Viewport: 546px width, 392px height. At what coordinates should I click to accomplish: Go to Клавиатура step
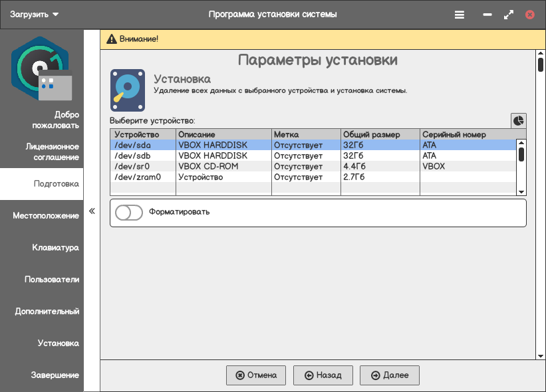[x=55, y=248]
